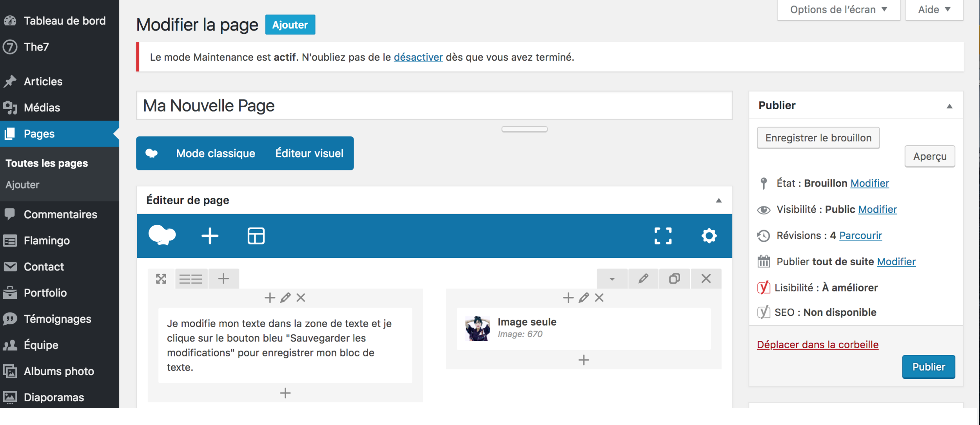This screenshot has width=980, height=425.
Task: Open page settings gear icon
Action: pyautogui.click(x=709, y=236)
